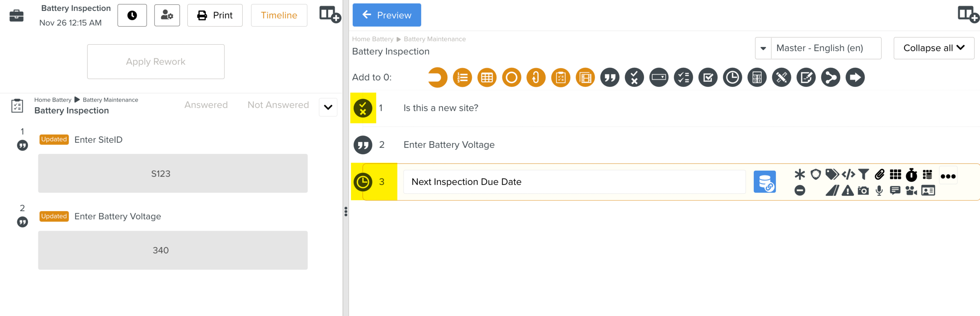The image size is (980, 316).
Task: Open the Master - English language dropdown
Action: click(763, 48)
